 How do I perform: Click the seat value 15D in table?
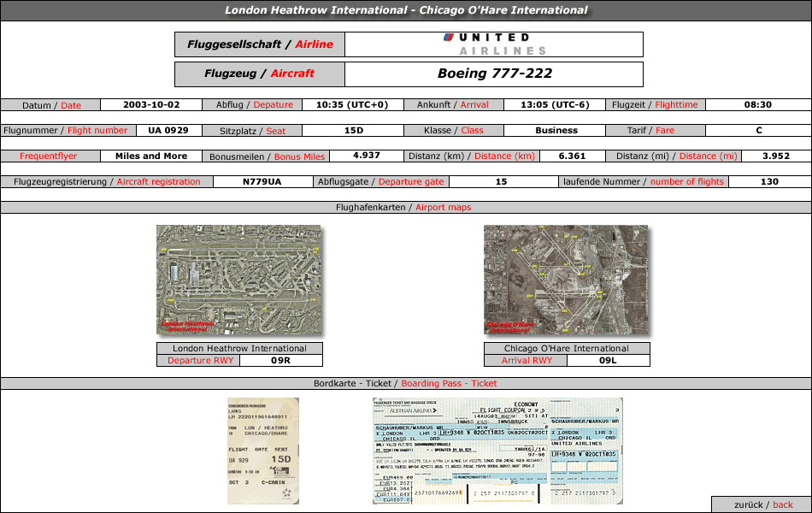354,131
